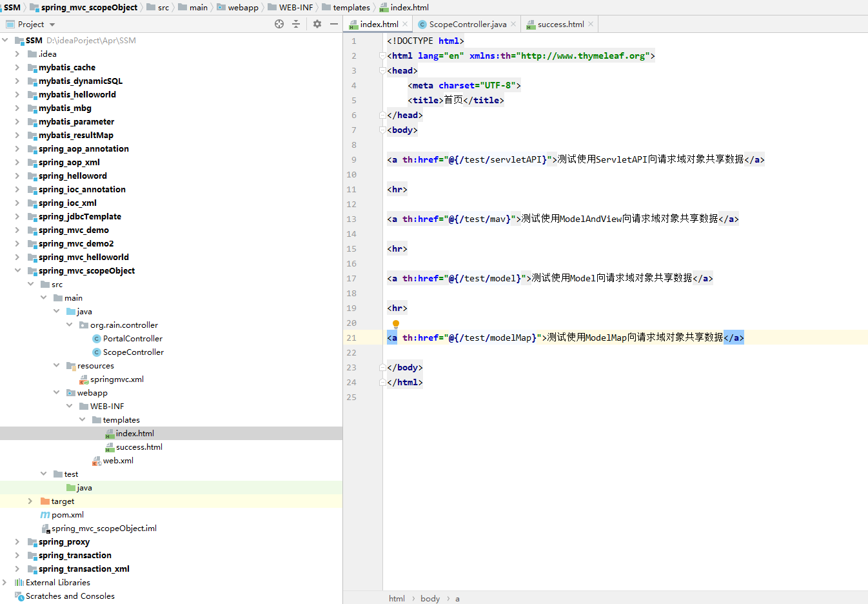Open Project panel settings gear

pyautogui.click(x=317, y=24)
